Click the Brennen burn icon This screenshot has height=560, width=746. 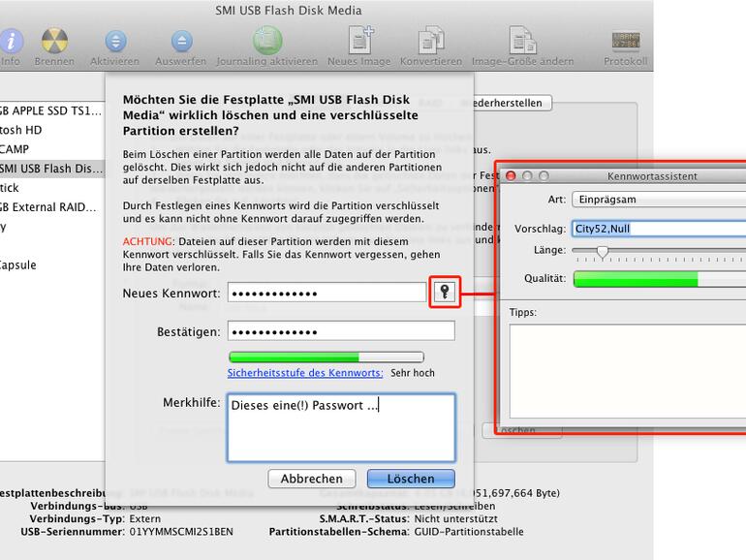coord(54,41)
